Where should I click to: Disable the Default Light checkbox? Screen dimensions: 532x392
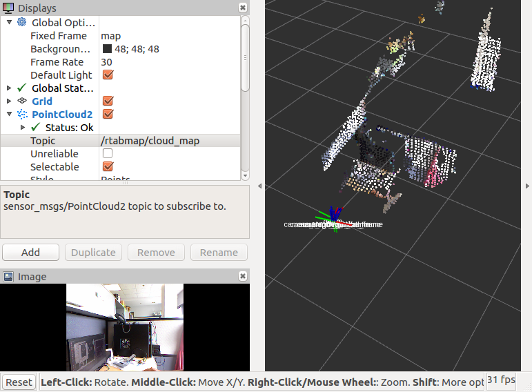coord(108,75)
